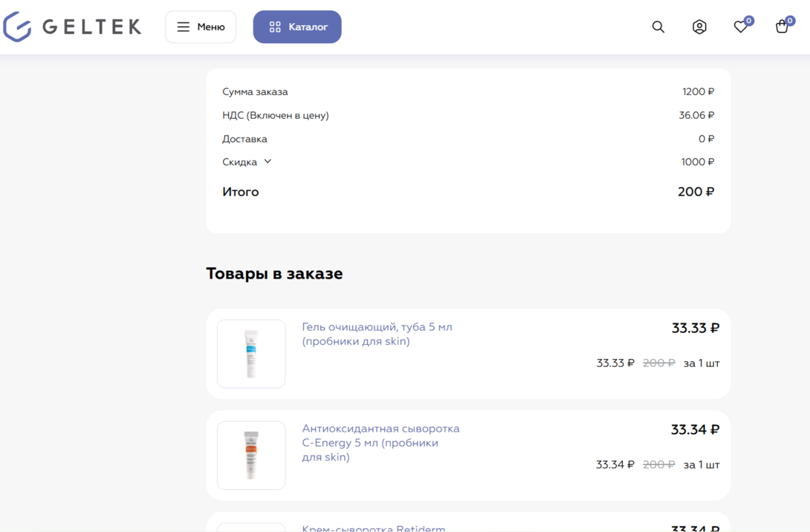The height and width of the screenshot is (532, 810).
Task: Click the search magnifier icon
Action: [658, 27]
